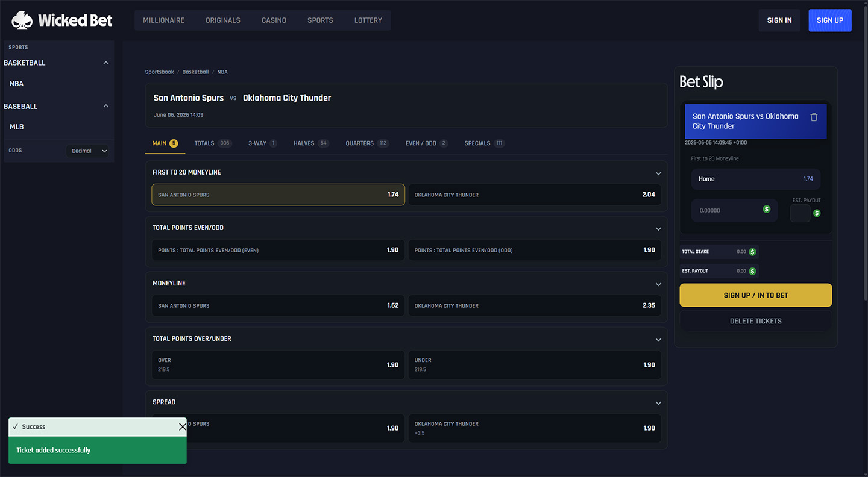
Task: Switch to the Totals tab
Action: click(x=213, y=143)
